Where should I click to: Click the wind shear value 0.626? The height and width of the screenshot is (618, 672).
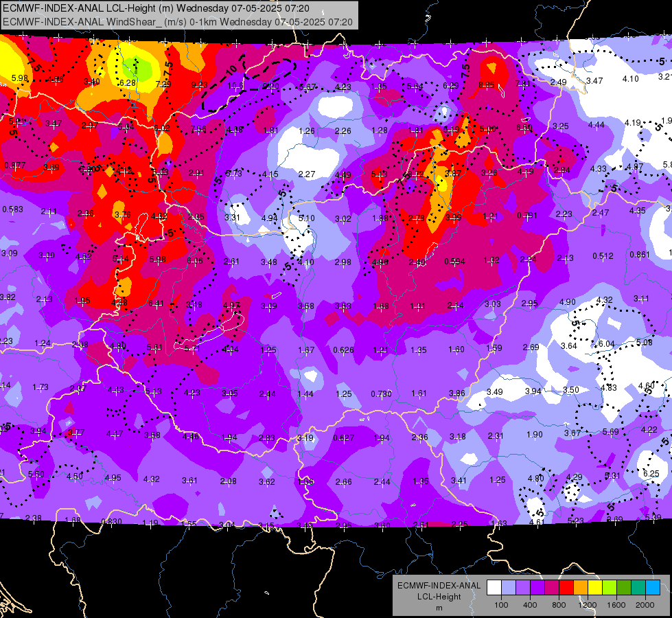click(344, 350)
